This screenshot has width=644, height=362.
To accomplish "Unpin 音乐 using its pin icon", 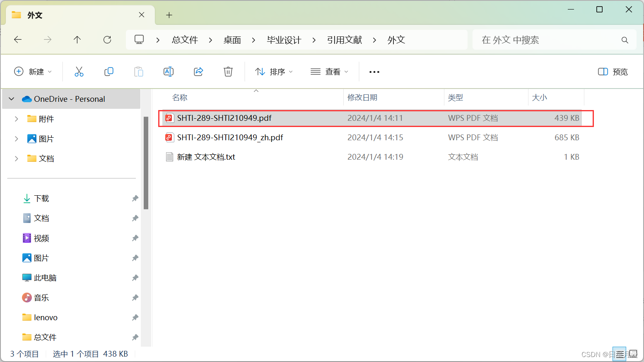I will 135,298.
